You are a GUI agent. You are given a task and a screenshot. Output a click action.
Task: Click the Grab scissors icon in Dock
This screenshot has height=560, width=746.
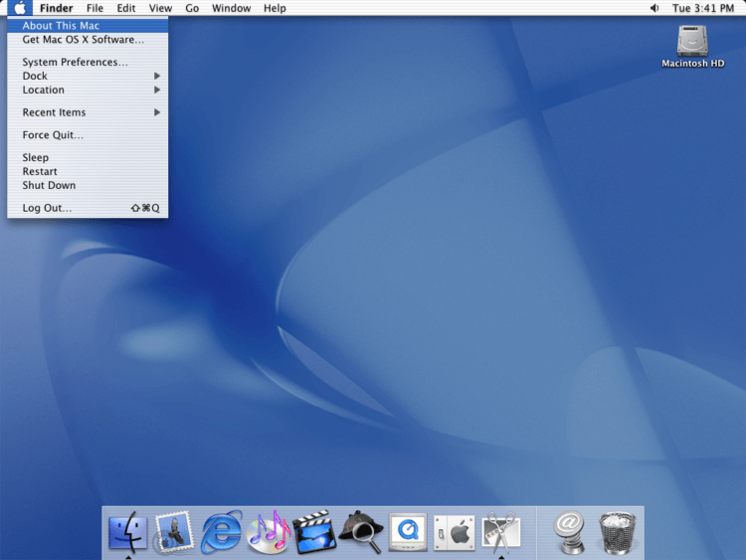coord(501,532)
